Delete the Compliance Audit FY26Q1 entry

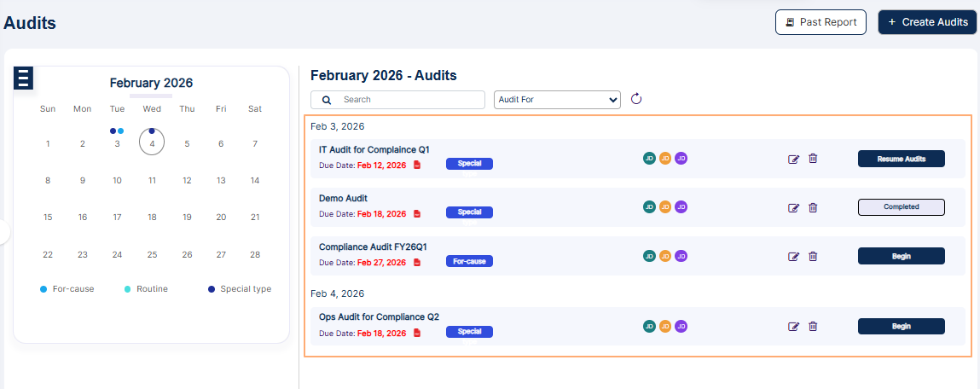click(x=813, y=256)
